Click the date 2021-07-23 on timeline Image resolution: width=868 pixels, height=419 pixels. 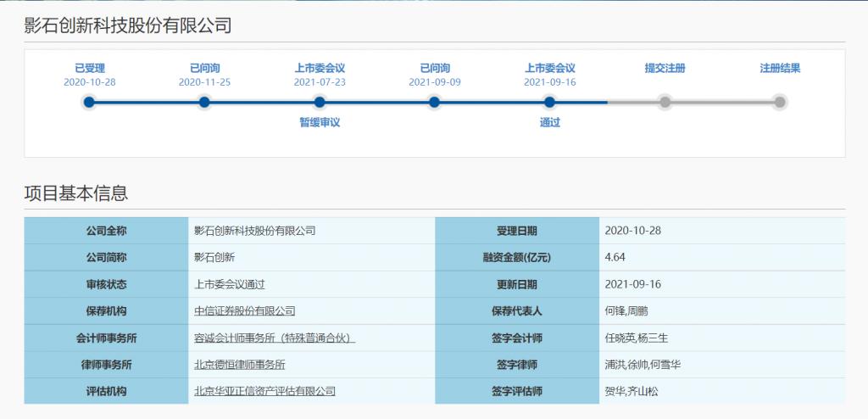(320, 82)
